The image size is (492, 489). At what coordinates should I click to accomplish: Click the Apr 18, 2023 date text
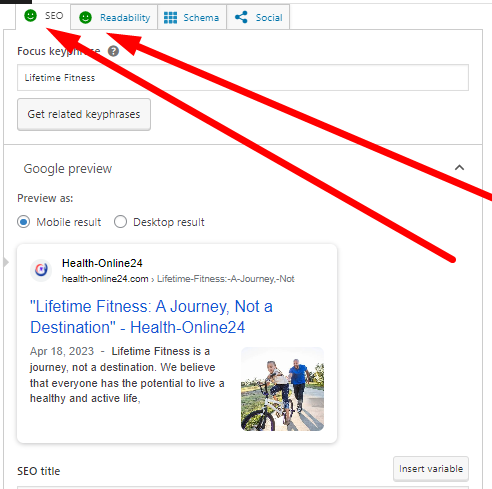[x=62, y=351]
